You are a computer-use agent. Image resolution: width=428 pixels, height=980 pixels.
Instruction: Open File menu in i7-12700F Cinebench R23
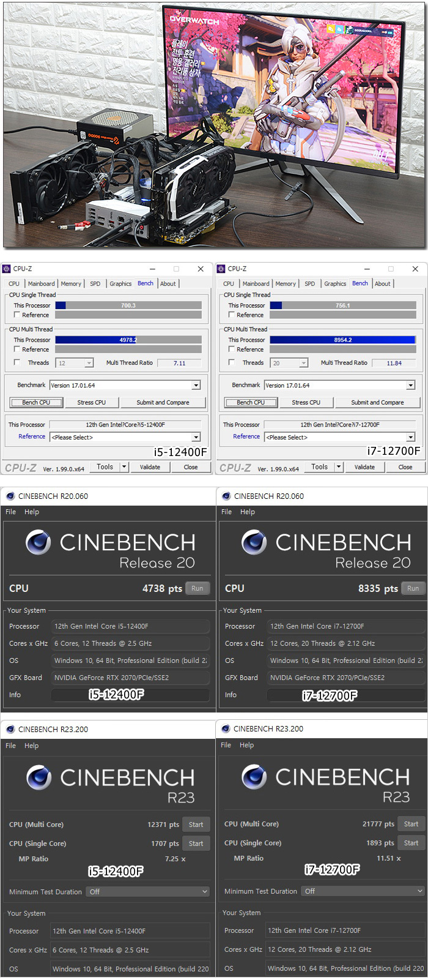pyautogui.click(x=226, y=745)
